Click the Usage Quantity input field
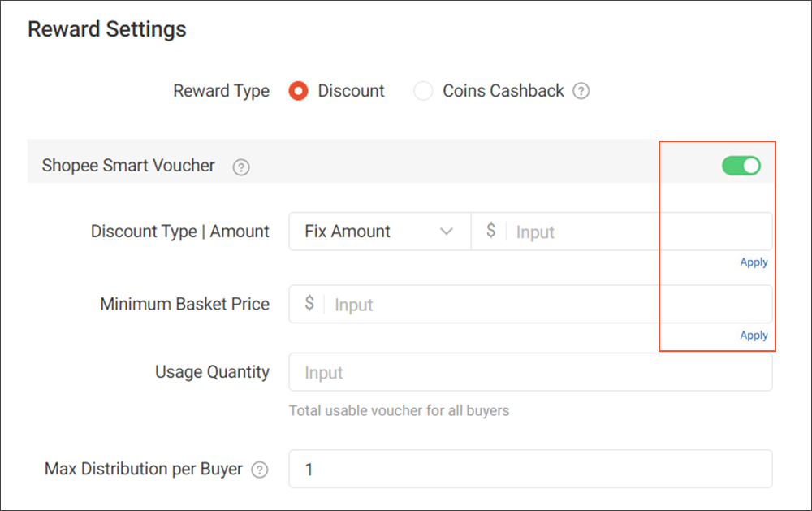 coord(530,371)
